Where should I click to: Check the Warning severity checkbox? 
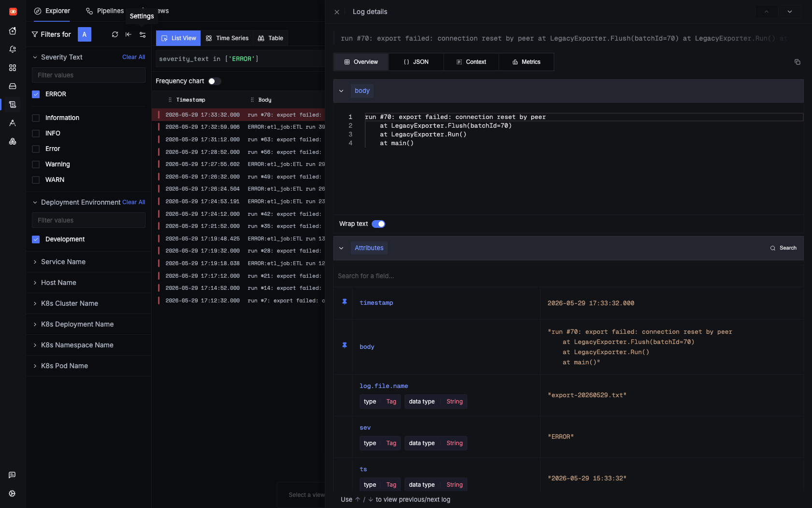click(x=36, y=164)
